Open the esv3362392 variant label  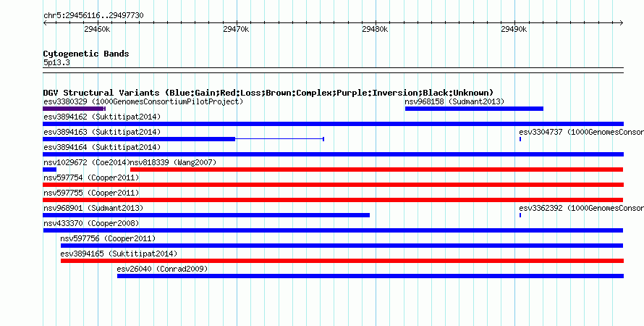point(581,208)
